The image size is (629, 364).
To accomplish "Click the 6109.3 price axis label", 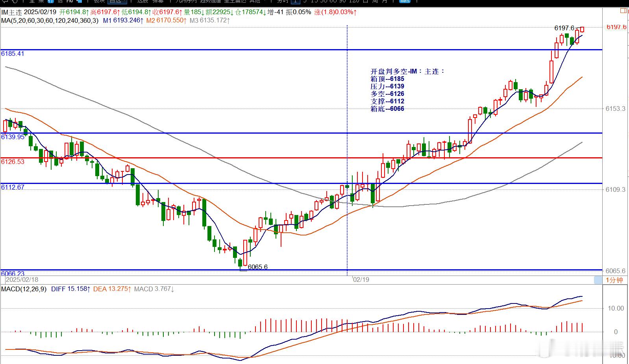I will [615, 189].
